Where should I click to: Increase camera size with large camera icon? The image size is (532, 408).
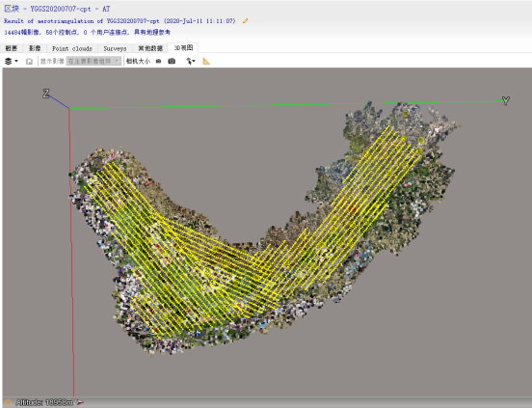pyautogui.click(x=172, y=61)
